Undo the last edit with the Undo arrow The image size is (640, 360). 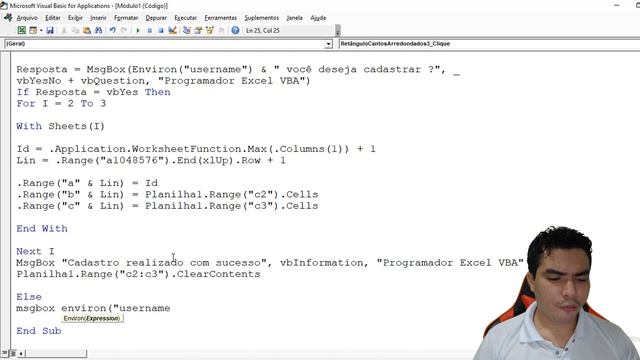point(112,30)
